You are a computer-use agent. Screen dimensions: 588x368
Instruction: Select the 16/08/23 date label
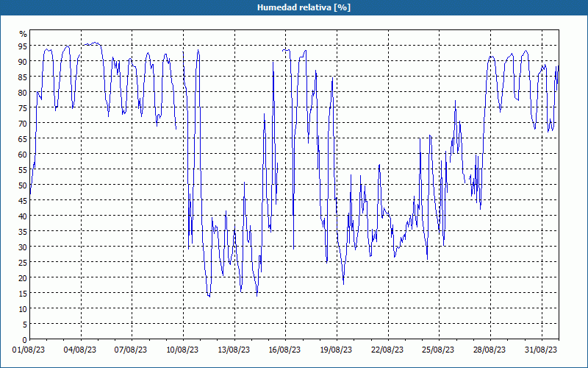(284, 350)
